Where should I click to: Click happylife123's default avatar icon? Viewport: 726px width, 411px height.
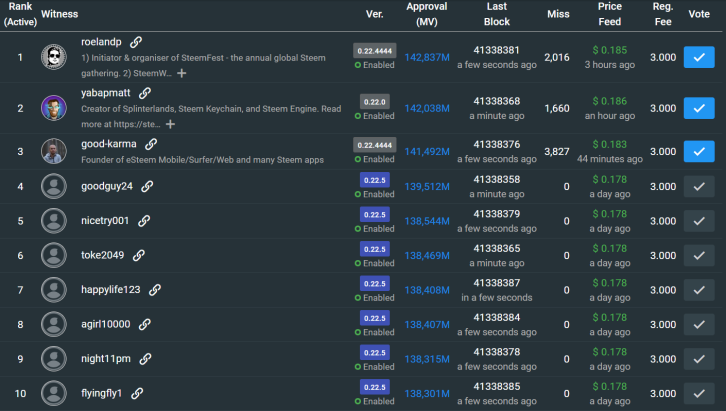coord(54,290)
